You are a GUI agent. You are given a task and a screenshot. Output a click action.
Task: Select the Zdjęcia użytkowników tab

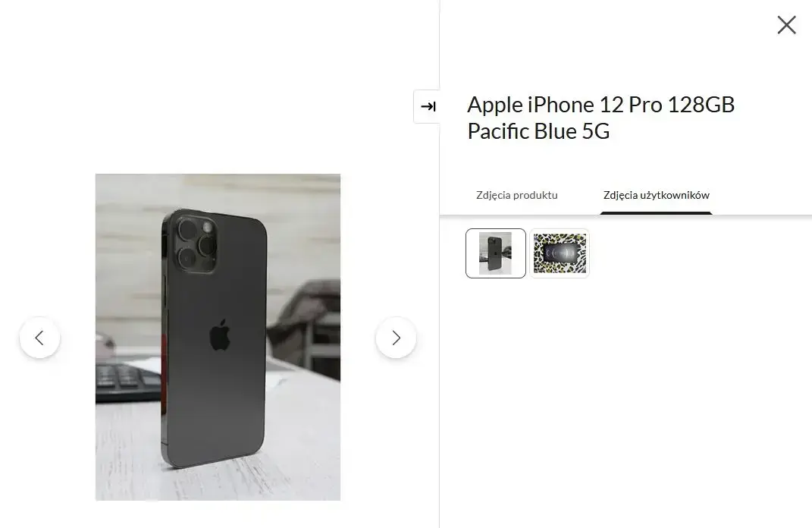coord(656,195)
